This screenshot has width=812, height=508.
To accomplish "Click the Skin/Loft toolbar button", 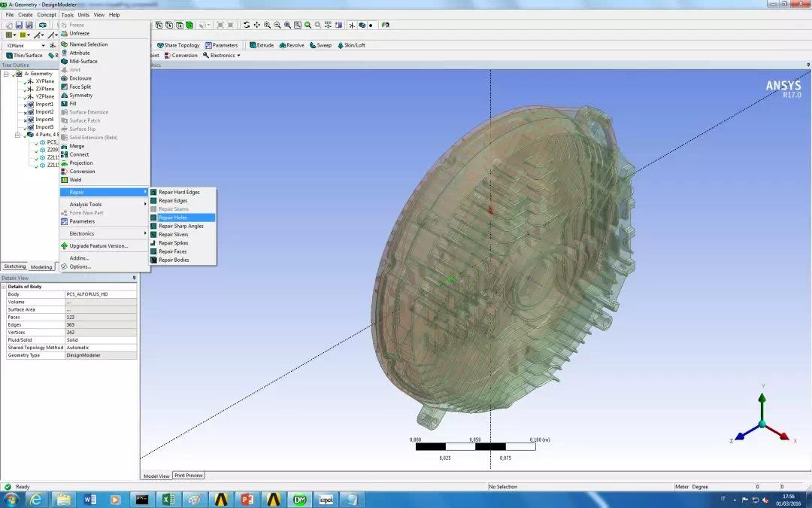I will (351, 46).
